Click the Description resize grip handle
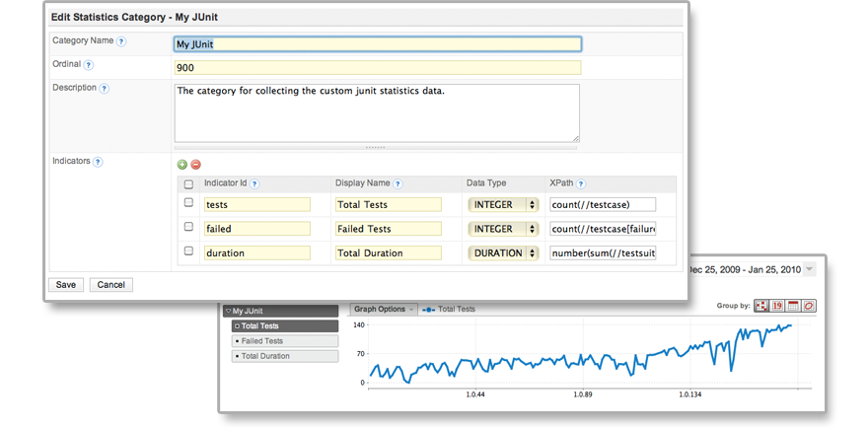 (576, 139)
